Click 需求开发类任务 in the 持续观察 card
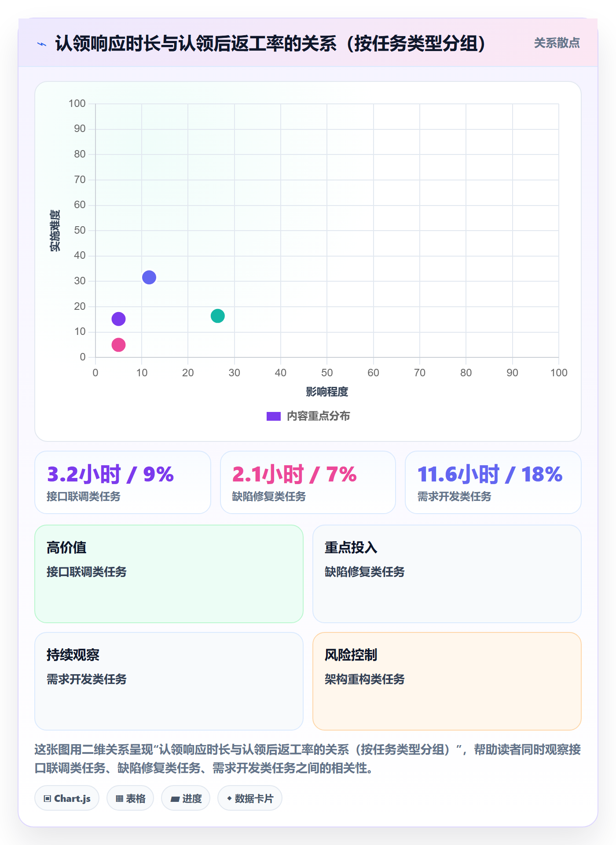 [87, 679]
